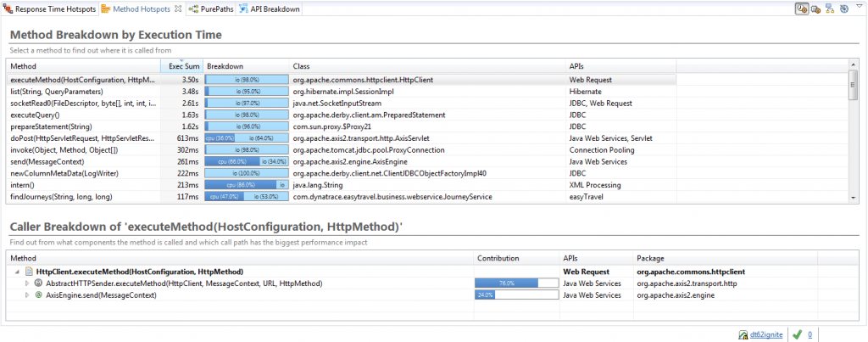The width and height of the screenshot is (868, 342).
Task: Switch to the API Breakdown tab
Action: click(x=268, y=8)
